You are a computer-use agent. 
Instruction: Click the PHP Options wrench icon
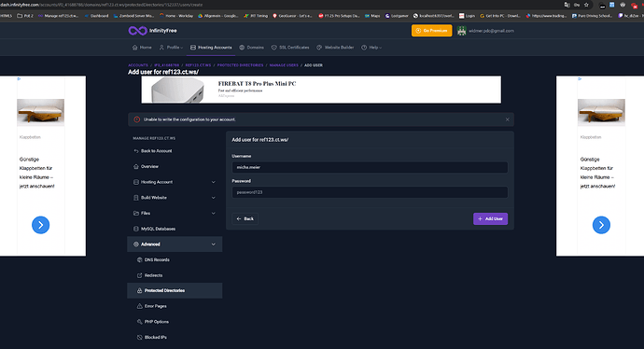click(140, 322)
